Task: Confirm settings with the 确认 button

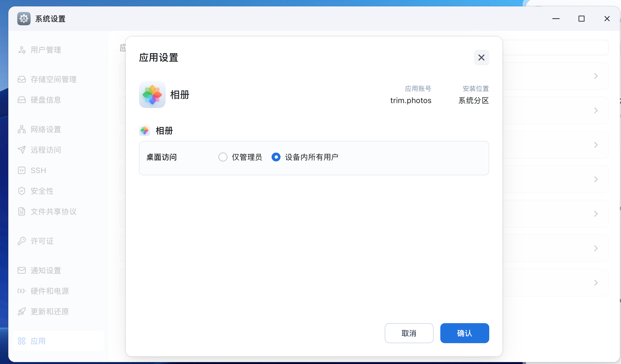Action: (464, 333)
